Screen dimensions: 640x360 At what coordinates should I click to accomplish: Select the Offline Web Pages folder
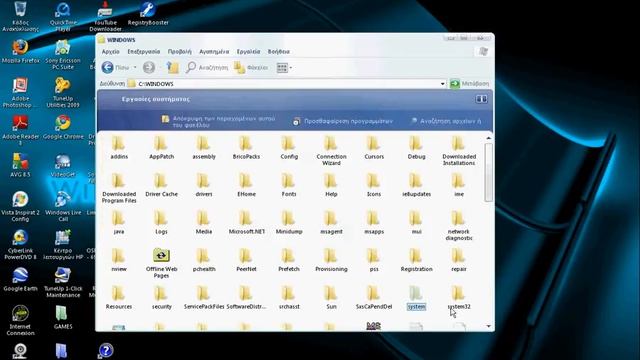(161, 263)
